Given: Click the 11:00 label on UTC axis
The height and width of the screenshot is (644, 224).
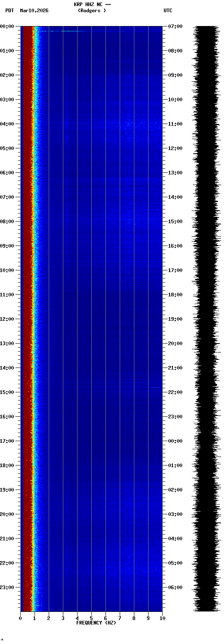Looking at the screenshot, I should [x=175, y=124].
